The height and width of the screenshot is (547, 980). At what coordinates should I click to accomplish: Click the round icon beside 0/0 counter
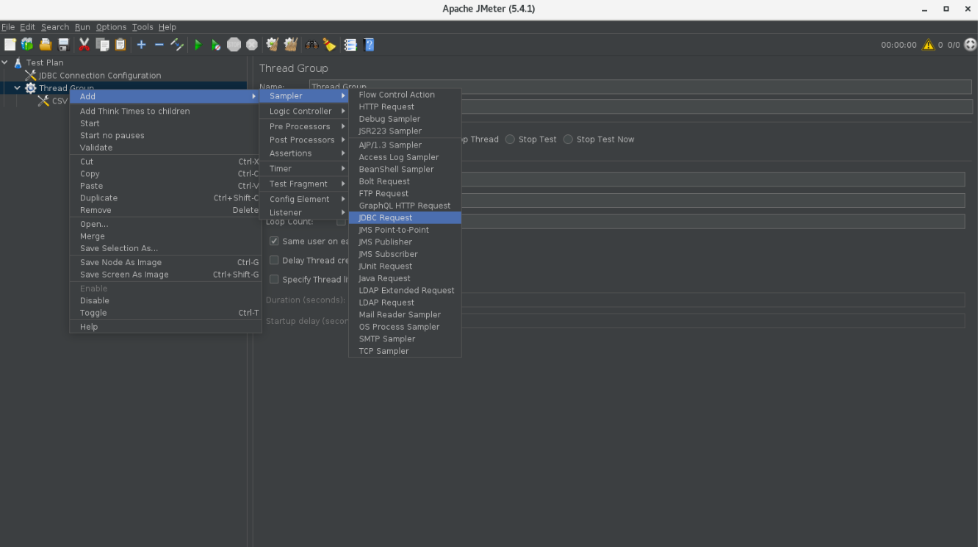click(x=970, y=45)
